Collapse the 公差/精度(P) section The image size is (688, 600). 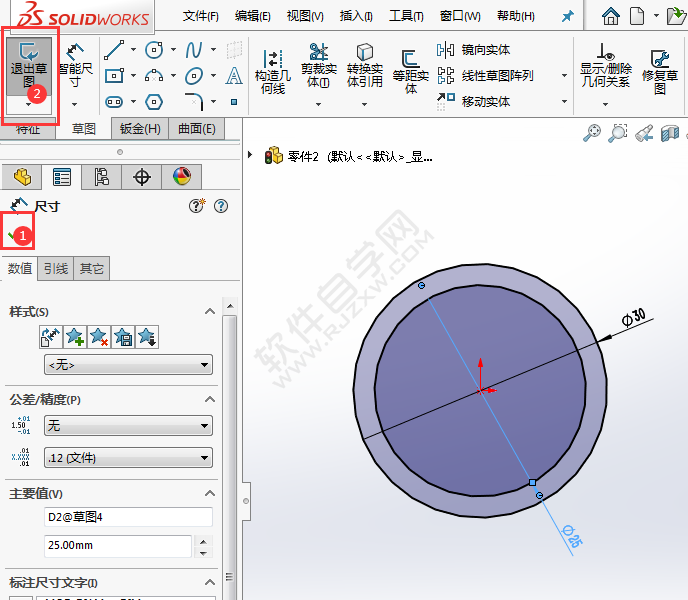[x=210, y=399]
